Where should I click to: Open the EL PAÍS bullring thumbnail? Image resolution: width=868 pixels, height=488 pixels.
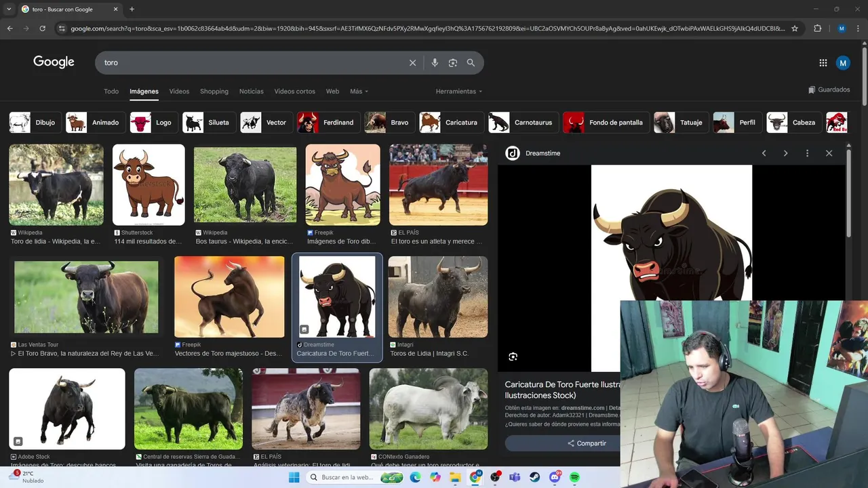[x=438, y=184]
